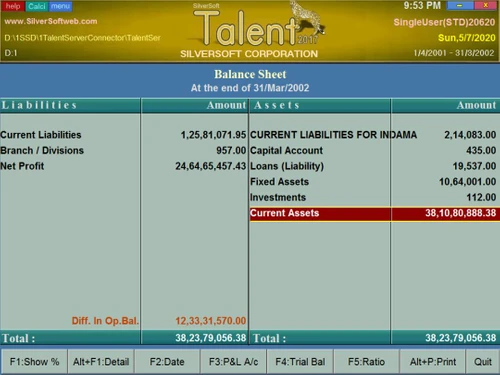Click the Quit button
The width and height of the screenshot is (500, 375).
pyautogui.click(x=483, y=362)
